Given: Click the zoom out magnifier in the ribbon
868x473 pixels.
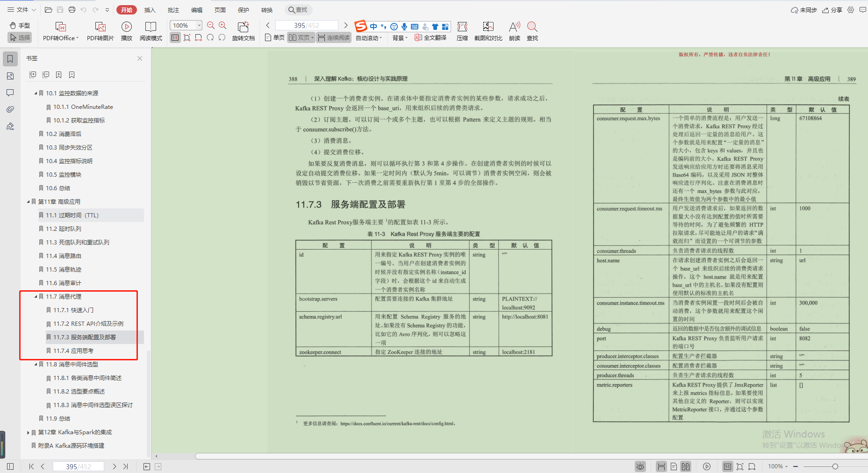Looking at the screenshot, I should click(x=211, y=26).
